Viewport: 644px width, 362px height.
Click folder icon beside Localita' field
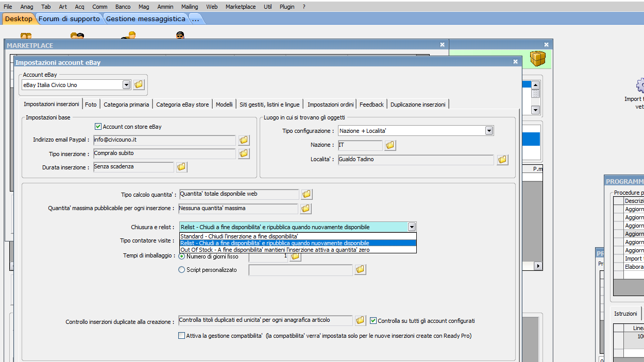[x=502, y=160]
